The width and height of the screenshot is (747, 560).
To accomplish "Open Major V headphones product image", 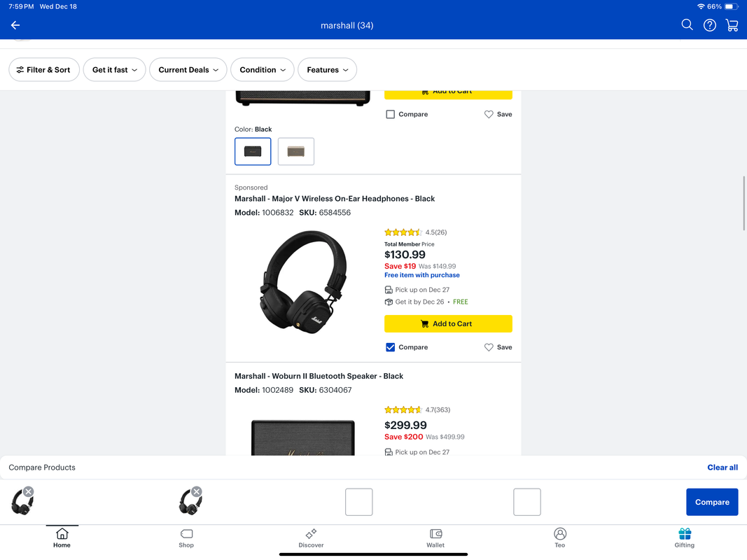I will click(x=303, y=282).
